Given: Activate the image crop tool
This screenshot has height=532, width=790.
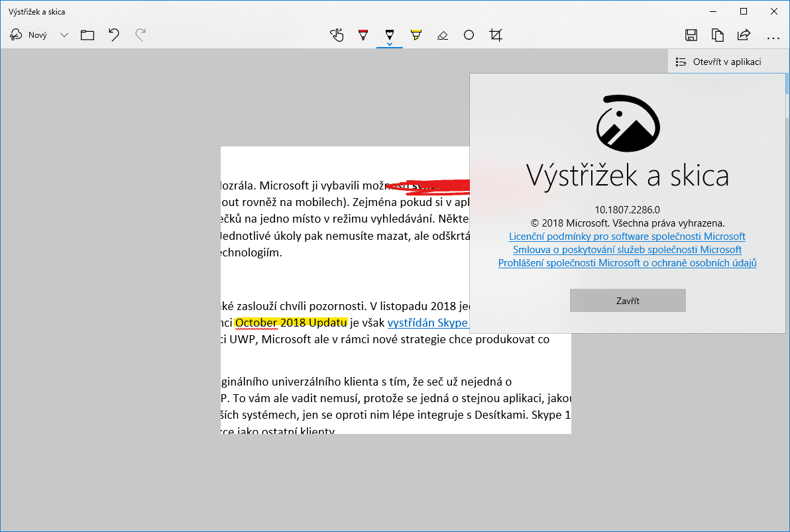Looking at the screenshot, I should click(495, 34).
